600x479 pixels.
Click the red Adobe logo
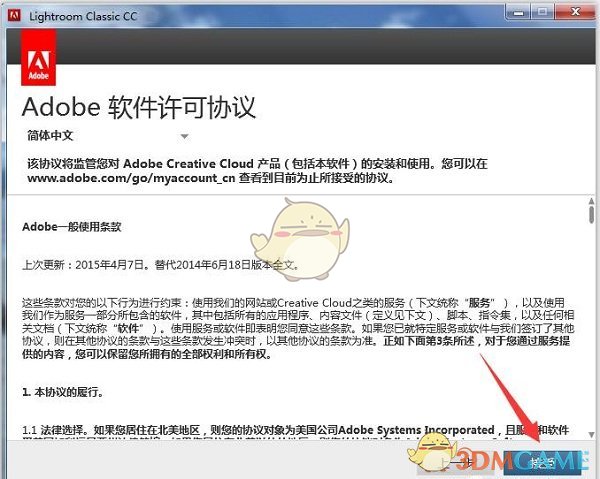39,58
